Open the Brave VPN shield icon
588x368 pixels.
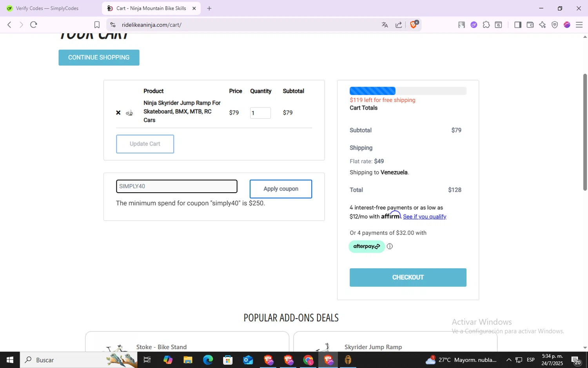[555, 25]
